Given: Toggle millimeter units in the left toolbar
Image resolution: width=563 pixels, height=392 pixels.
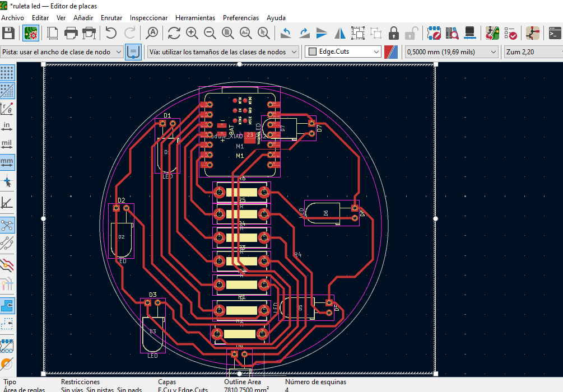Looking at the screenshot, I should click(7, 162).
